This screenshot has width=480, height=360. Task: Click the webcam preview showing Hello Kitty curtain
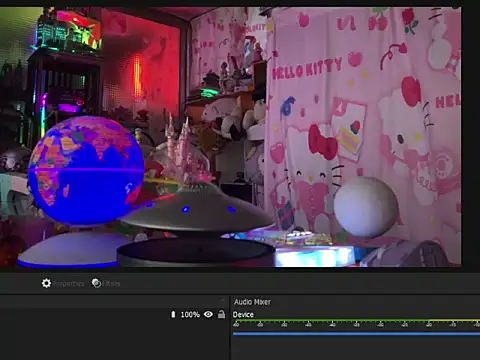click(x=230, y=137)
